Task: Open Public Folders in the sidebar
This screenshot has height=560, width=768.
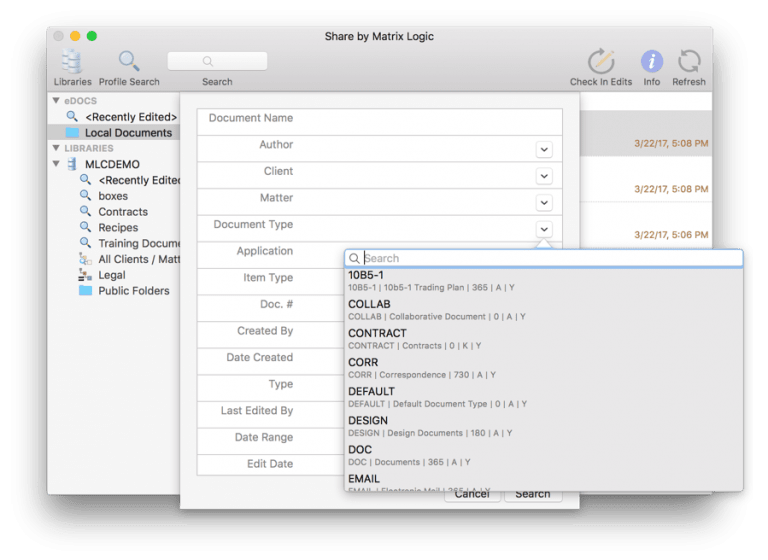Action: tap(134, 291)
